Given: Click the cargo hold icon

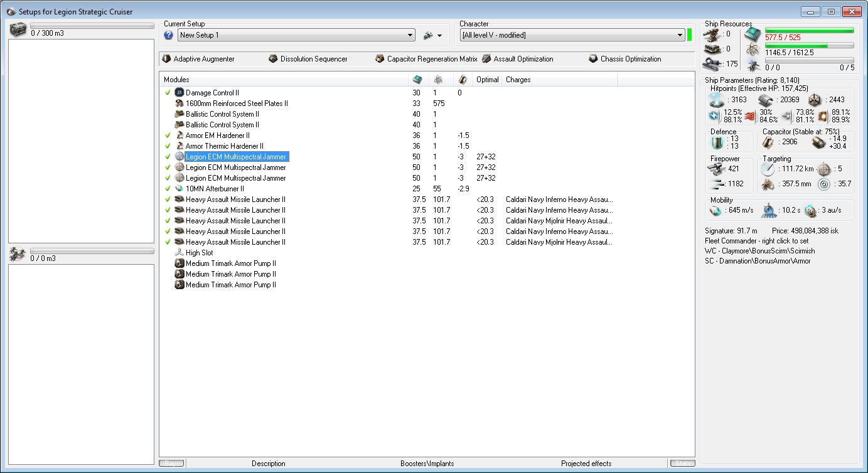Looking at the screenshot, I should [18, 29].
